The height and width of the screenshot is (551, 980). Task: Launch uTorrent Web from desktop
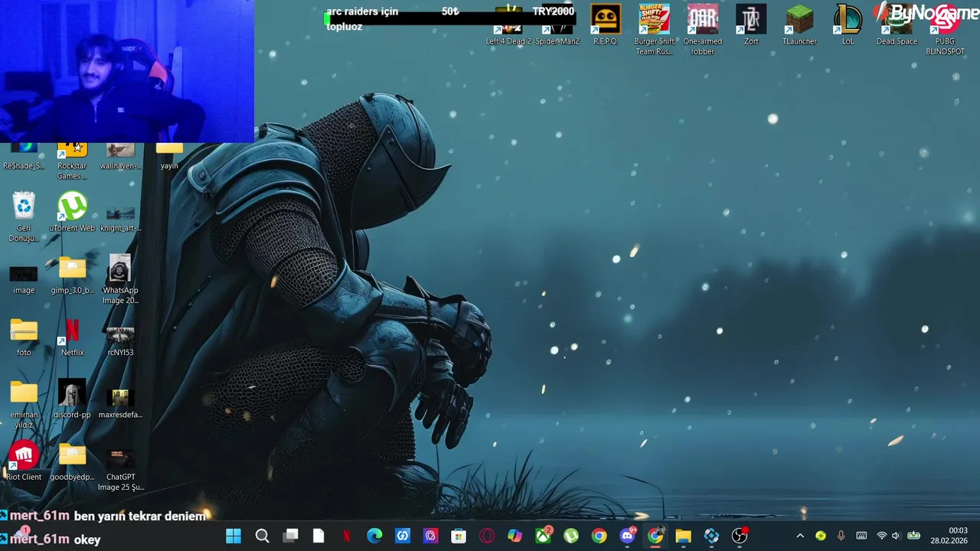click(x=72, y=212)
